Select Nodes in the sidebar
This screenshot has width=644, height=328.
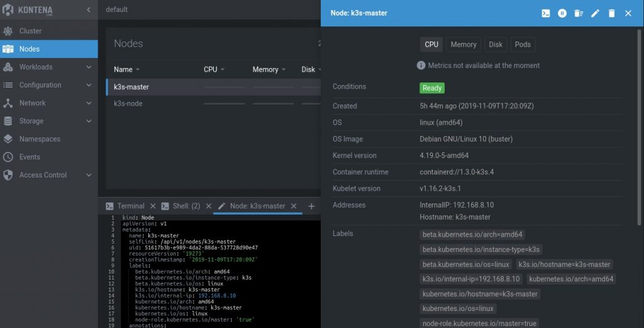[49, 49]
